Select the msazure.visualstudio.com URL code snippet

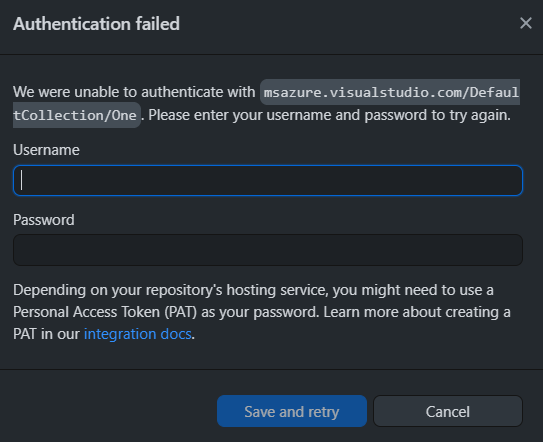tap(391, 92)
